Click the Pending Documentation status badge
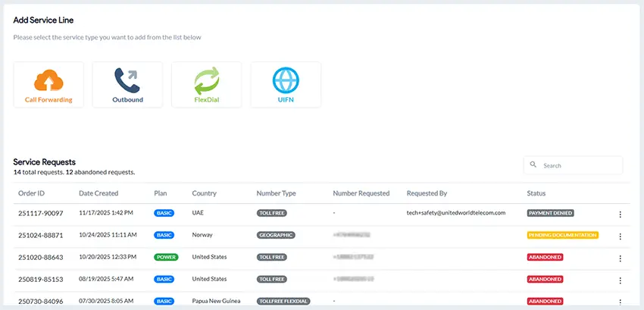 [x=562, y=236]
